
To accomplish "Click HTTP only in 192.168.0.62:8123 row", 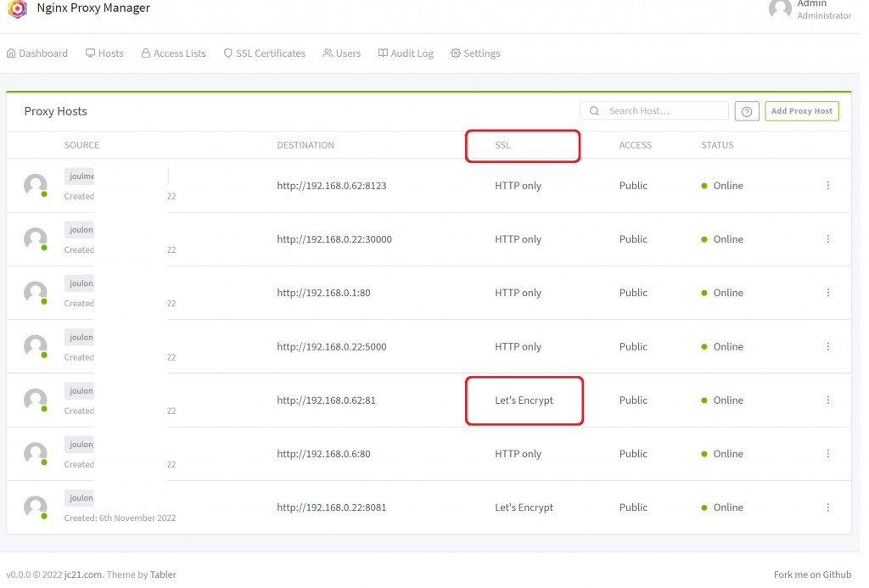I will tap(518, 186).
